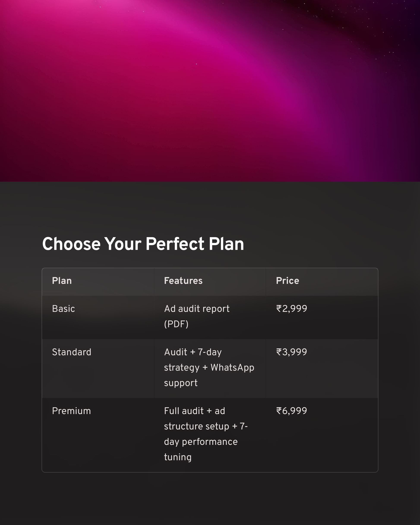Click the 'Basic' plan name cell
Viewport: 420px width, 525px height.
[63, 309]
